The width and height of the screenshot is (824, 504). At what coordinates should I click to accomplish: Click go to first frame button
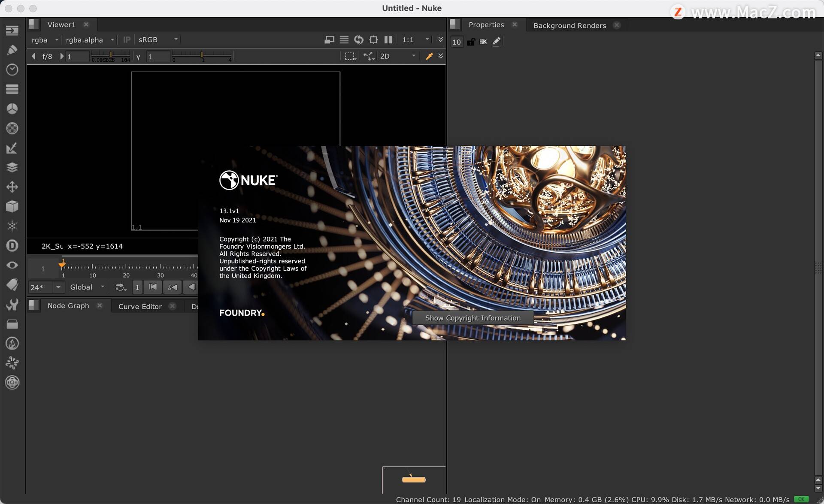153,287
